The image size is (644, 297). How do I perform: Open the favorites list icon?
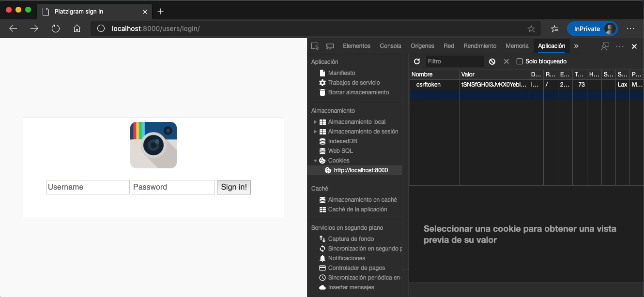tap(555, 29)
